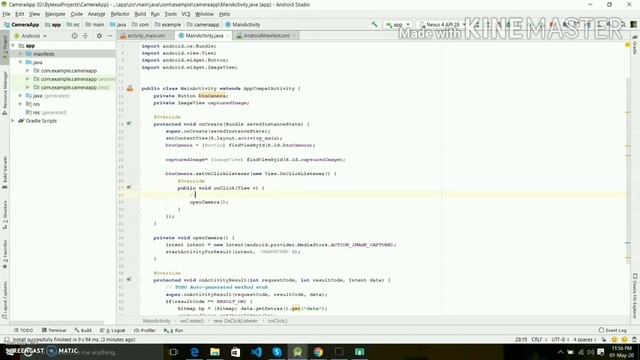Expand the java (generated) folder
Viewport: 640px width, 360px height.
[x=20, y=96]
